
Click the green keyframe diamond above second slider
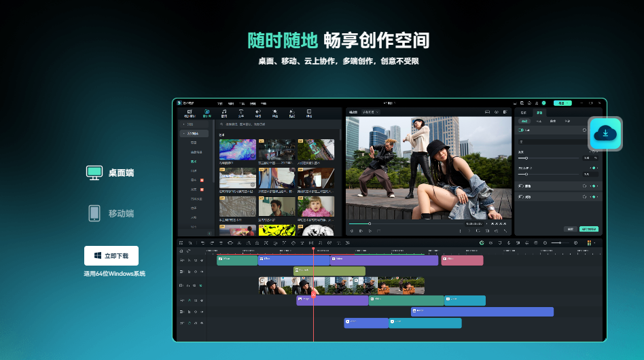point(594,168)
